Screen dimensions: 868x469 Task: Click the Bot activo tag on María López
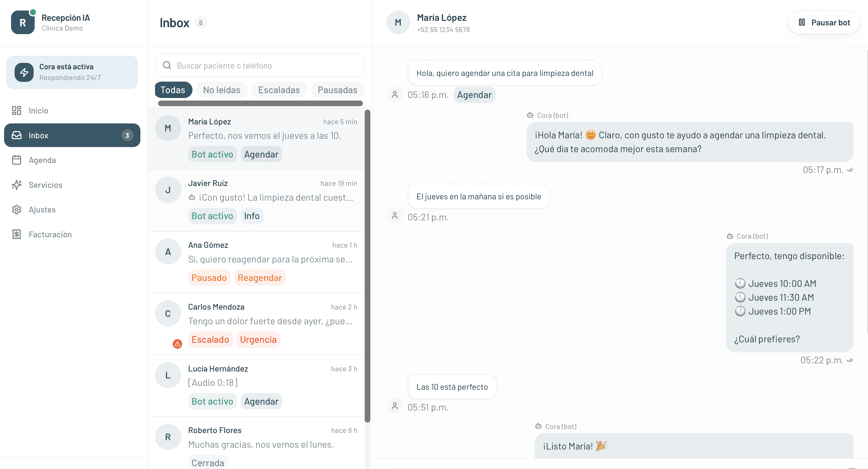(x=212, y=154)
